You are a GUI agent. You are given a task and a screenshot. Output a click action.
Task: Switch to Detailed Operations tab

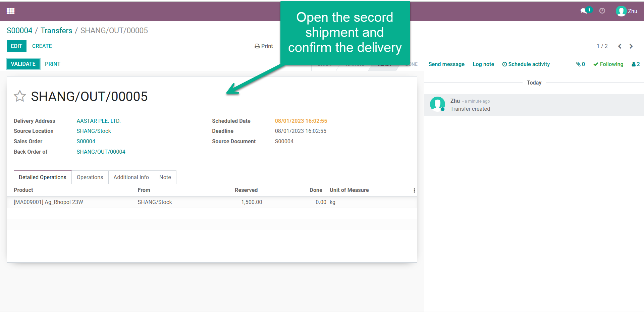pyautogui.click(x=43, y=177)
